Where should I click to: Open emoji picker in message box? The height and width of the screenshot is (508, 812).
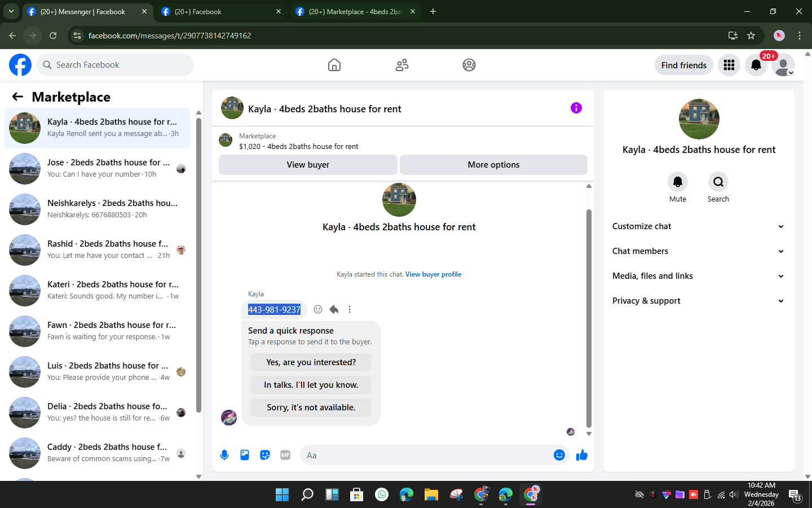[x=559, y=455]
